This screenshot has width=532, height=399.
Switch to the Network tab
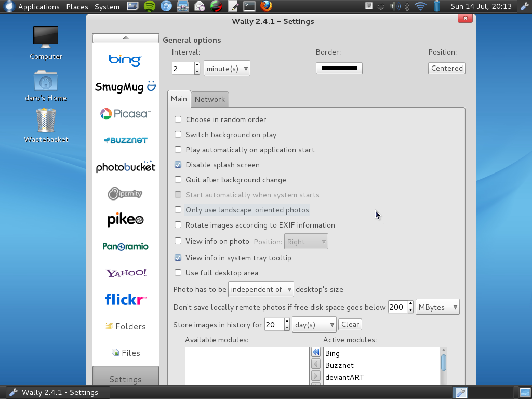210,99
